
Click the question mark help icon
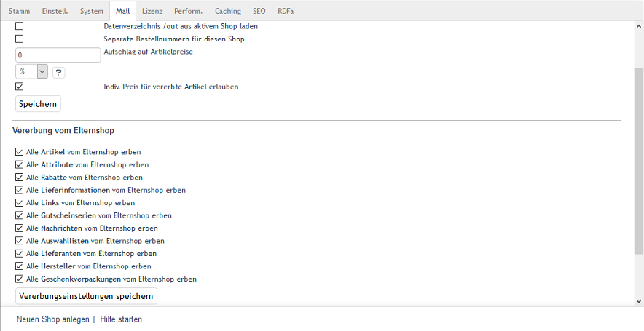pyautogui.click(x=58, y=72)
